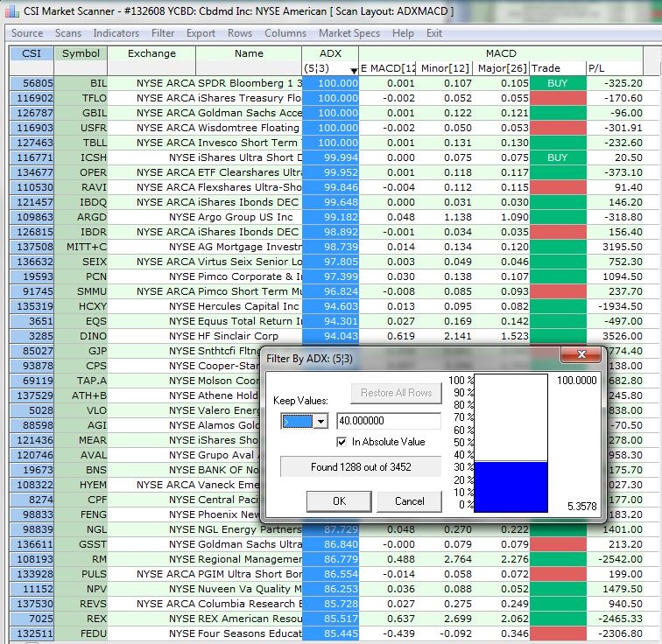Select the BUY trade cell for BIL
The width and height of the screenshot is (662, 644).
point(556,83)
